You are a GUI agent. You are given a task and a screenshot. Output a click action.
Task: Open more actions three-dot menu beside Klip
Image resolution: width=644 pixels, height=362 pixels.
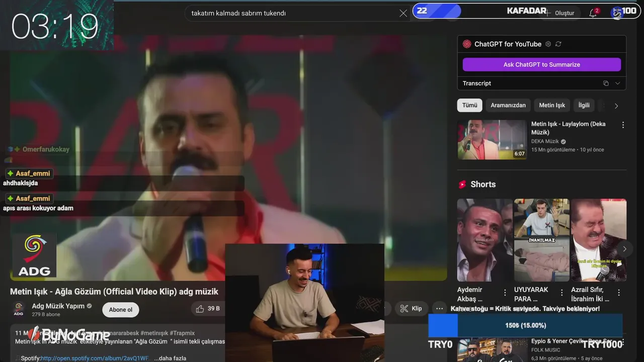coord(439,309)
